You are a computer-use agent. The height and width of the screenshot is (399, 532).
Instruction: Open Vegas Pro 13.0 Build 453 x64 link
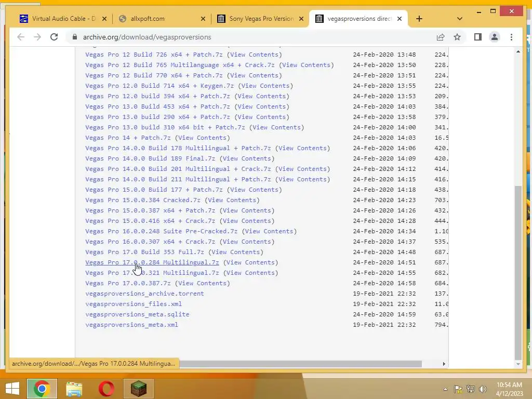[x=157, y=107]
